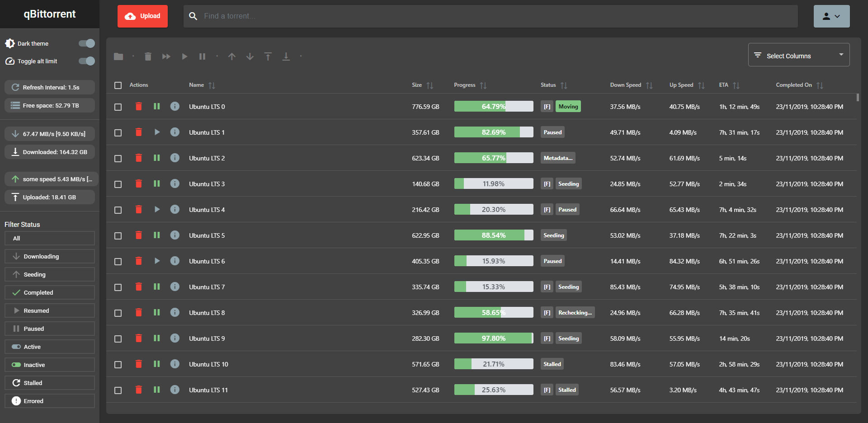Show info for Ubuntu LTS 0
The height and width of the screenshot is (423, 868).
(175, 106)
